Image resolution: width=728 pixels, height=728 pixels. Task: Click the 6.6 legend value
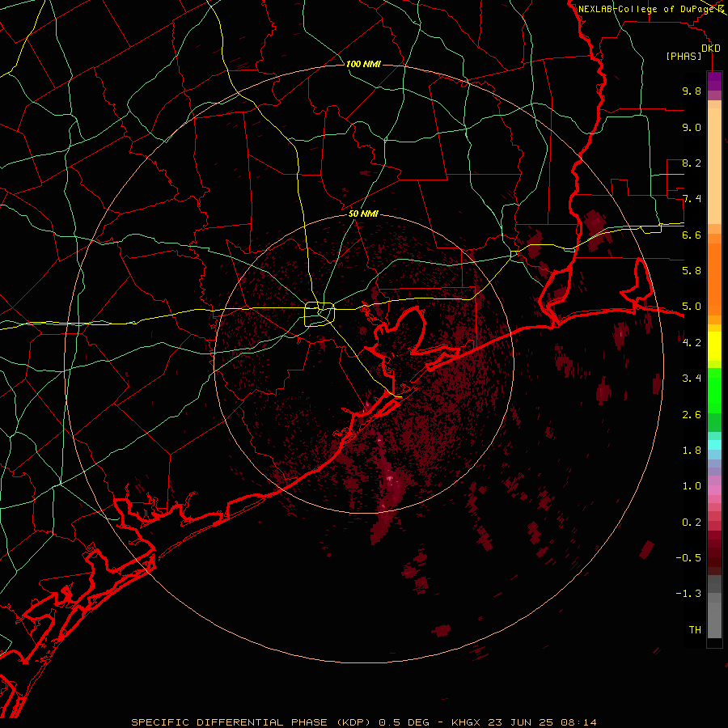click(692, 235)
